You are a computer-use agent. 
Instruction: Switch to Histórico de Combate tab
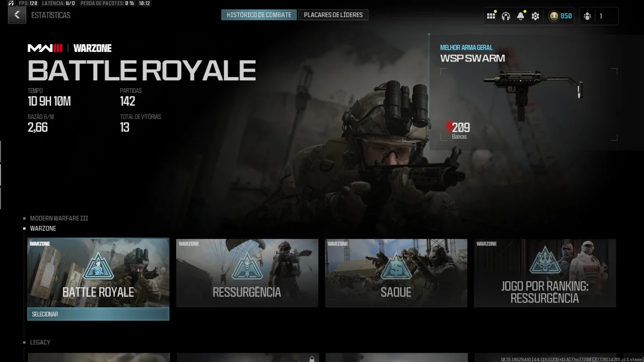(259, 15)
